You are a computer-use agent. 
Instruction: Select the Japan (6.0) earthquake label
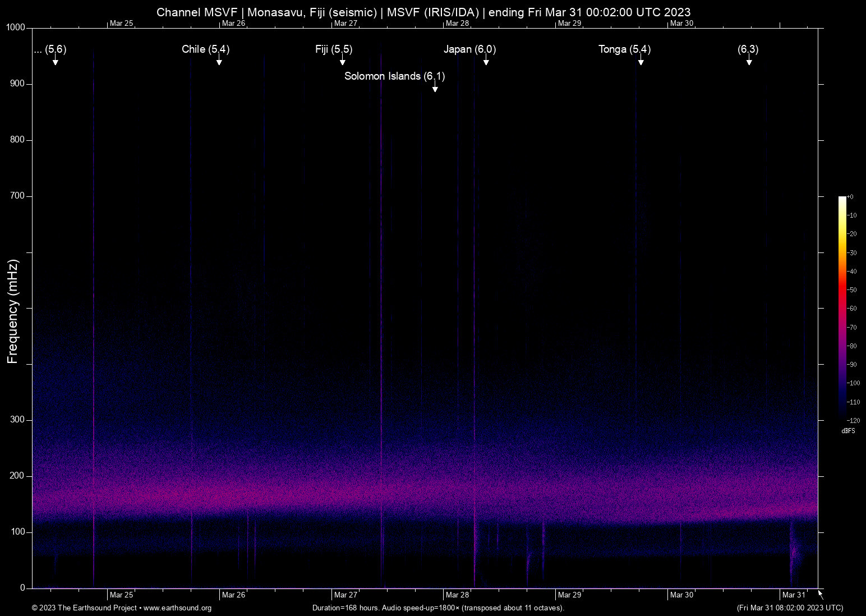(x=469, y=49)
